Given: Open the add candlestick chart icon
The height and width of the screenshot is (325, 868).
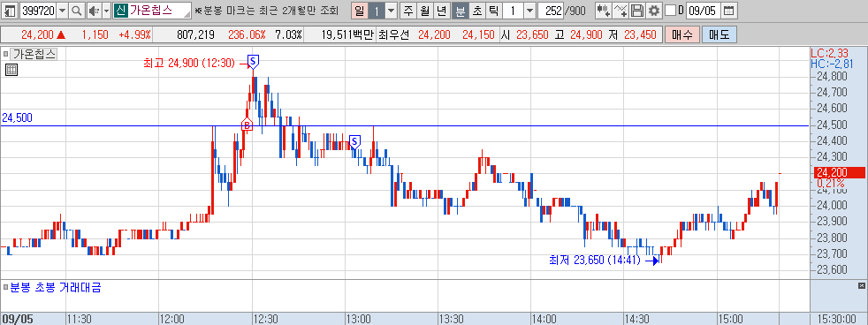Looking at the screenshot, I should point(603,11).
